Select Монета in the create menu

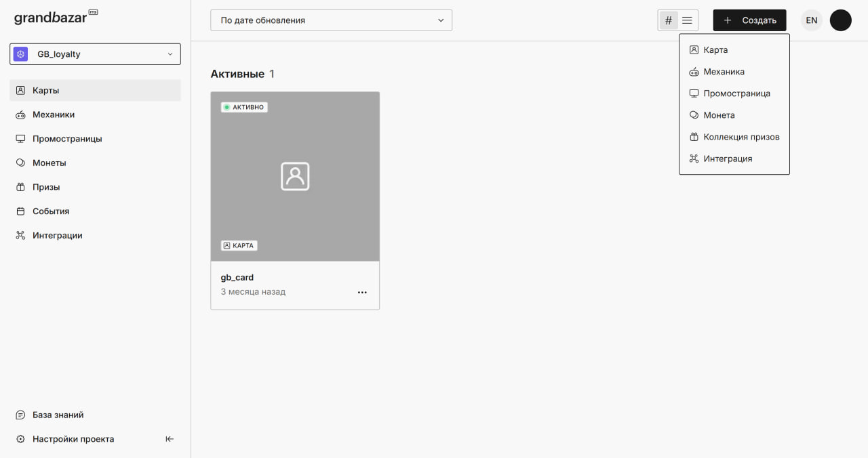[x=734, y=115]
